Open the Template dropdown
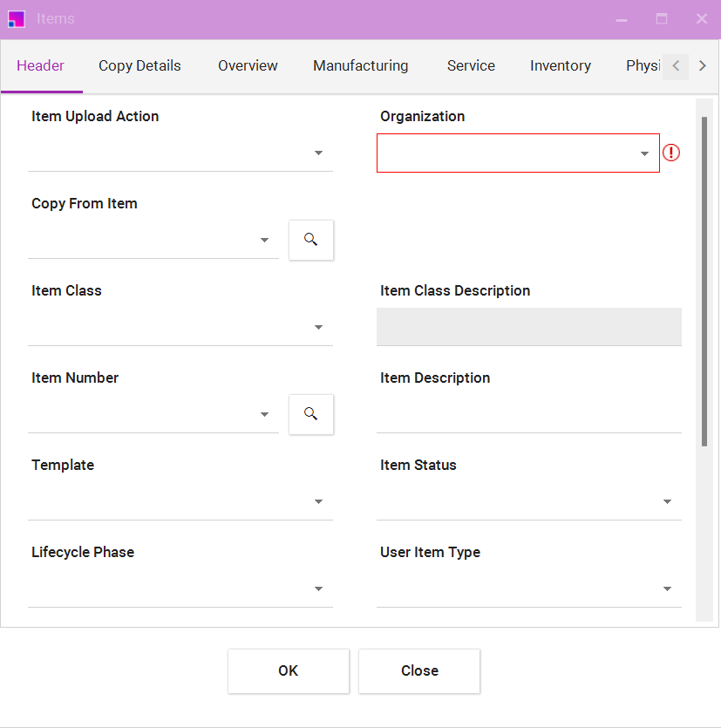 point(318,502)
